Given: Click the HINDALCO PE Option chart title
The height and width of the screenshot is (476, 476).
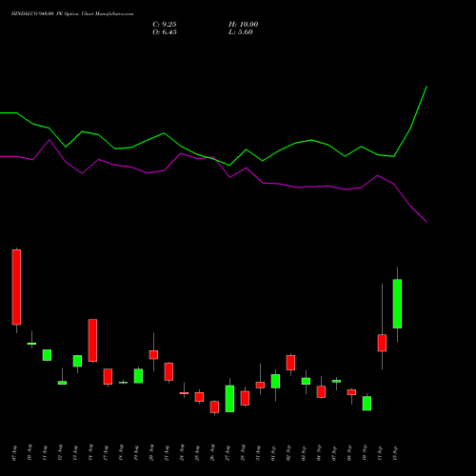Looking at the screenshot, I should [72, 14].
